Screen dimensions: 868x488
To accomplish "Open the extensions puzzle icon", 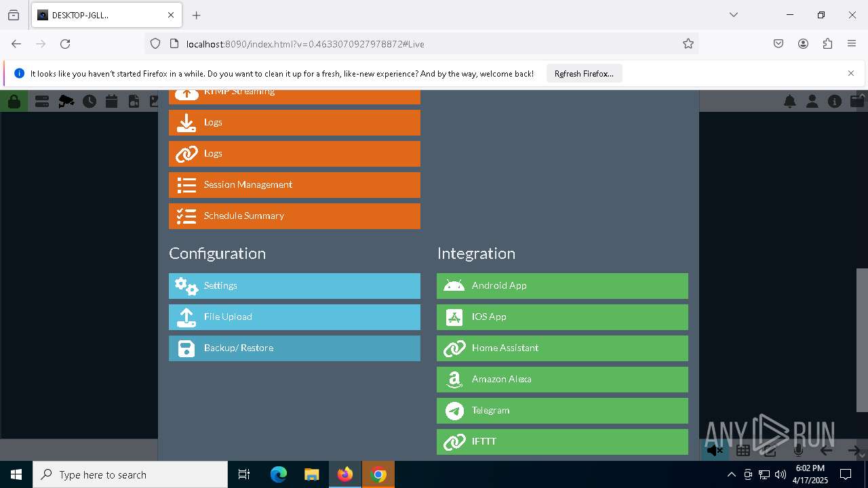I will (x=827, y=44).
